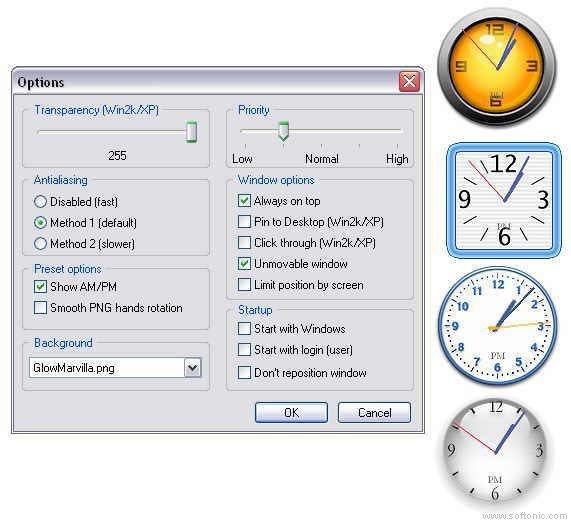Click the Transparency slider thumb

click(192, 132)
